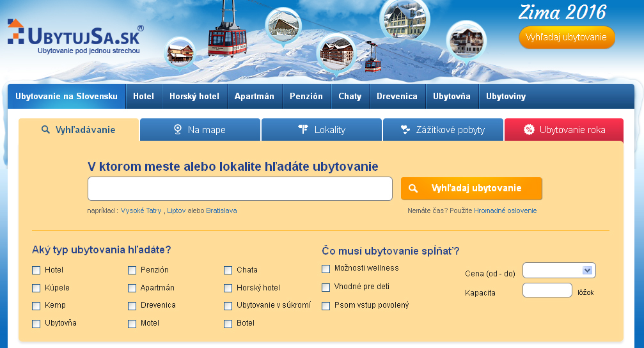The width and height of the screenshot is (644, 348).
Task: Open Horský hotel in the navigation bar
Action: [x=194, y=97]
